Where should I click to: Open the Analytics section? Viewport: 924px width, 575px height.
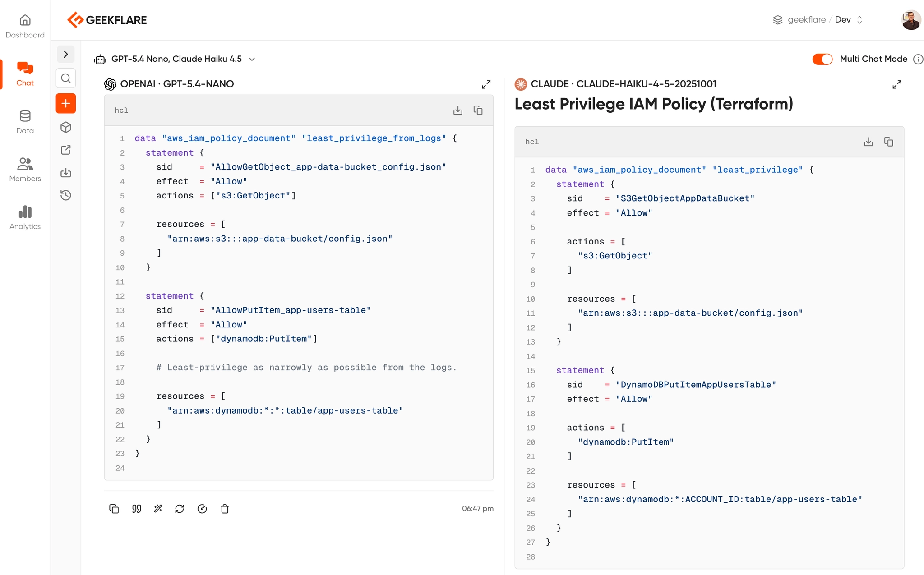tap(25, 217)
